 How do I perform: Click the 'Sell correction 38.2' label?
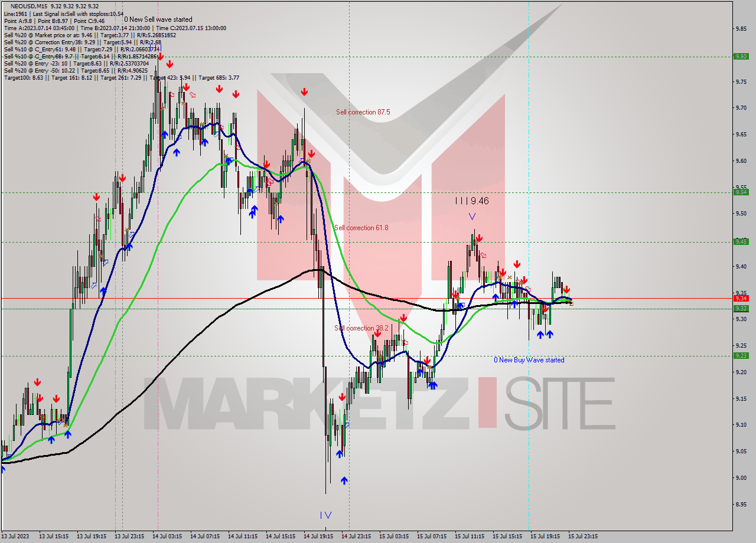tap(361, 328)
